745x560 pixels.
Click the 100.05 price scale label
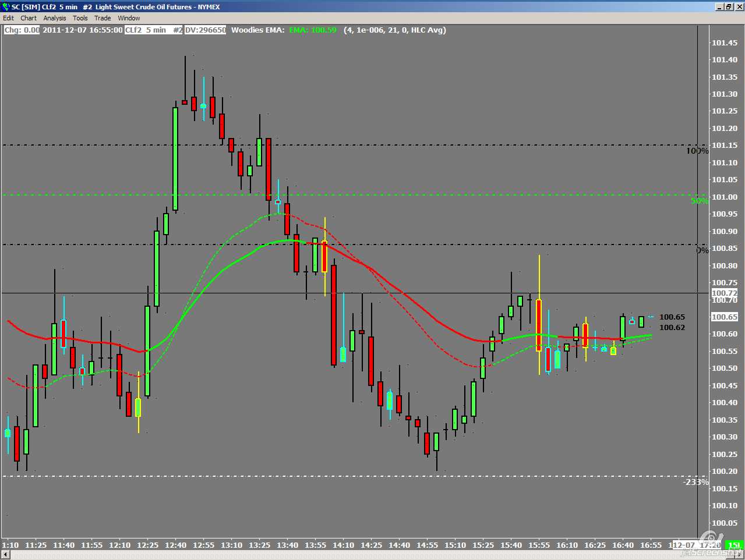click(x=724, y=523)
